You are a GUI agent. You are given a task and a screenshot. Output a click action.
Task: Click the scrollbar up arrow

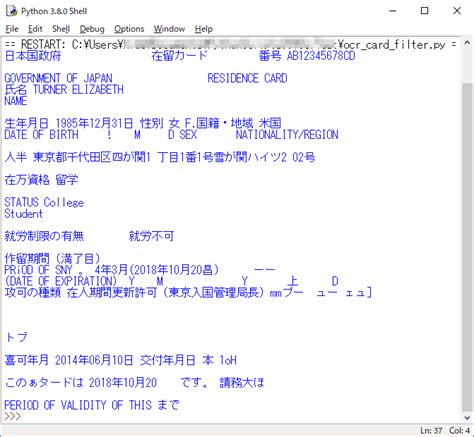click(x=467, y=43)
